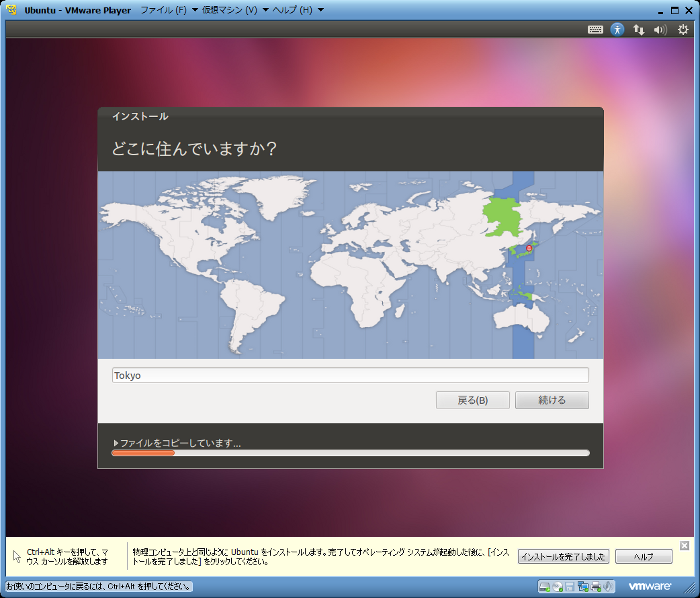Screen dimensions: 700x598
Task: Open the accessibility menu in Ubuntu panel
Action: (x=617, y=29)
